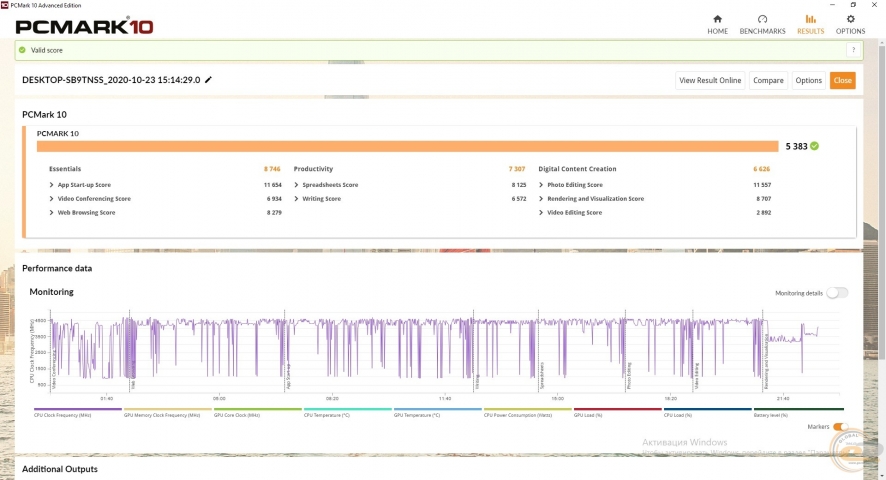
Task: Click green check next to 5 383
Action: 814,146
